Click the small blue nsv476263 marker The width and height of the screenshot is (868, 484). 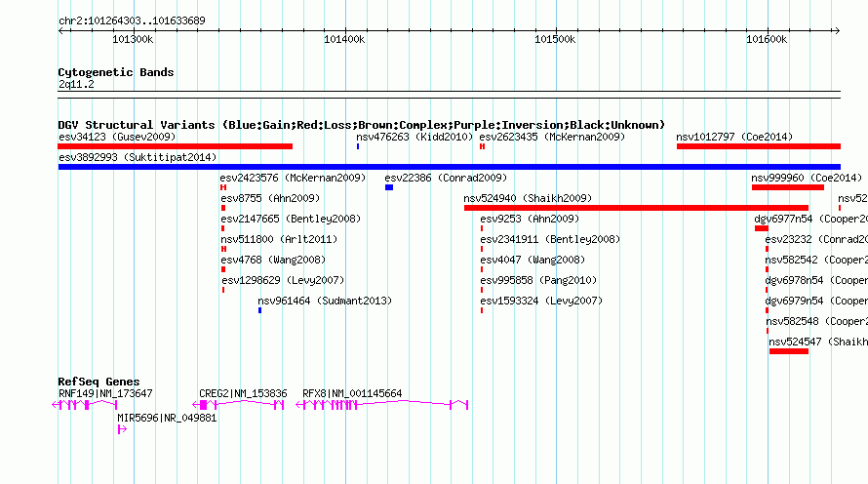(358, 146)
